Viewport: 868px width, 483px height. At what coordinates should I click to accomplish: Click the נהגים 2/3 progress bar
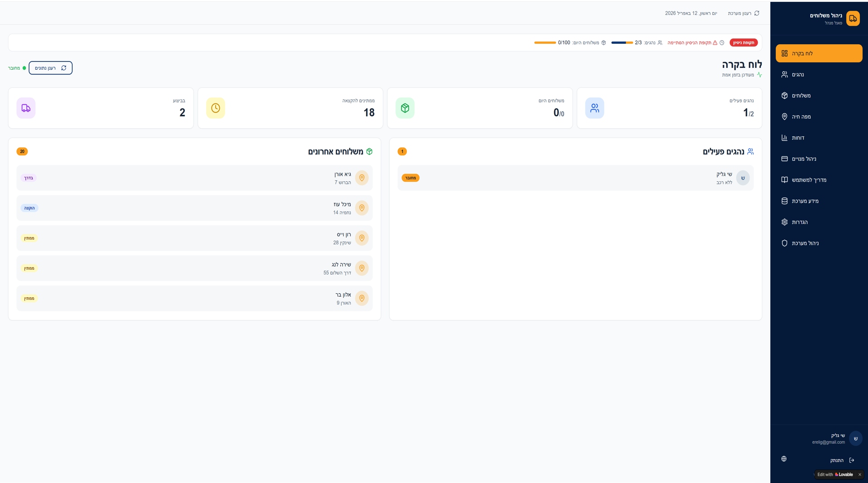[x=622, y=43]
